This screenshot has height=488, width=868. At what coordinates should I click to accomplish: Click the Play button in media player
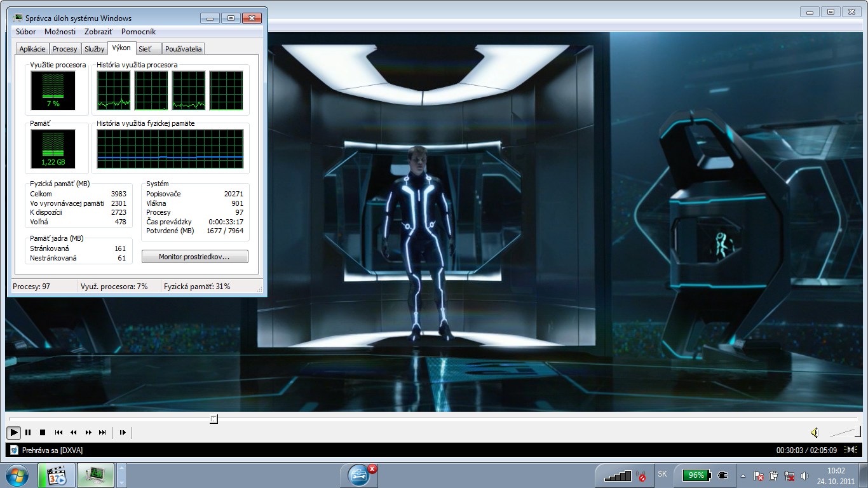pyautogui.click(x=13, y=433)
